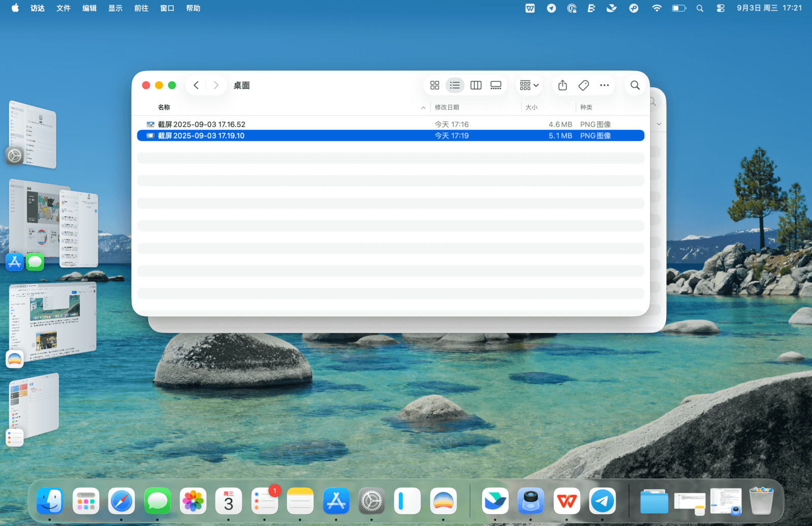Switch Finder to gallery view
Screen dimensions: 812x526
(x=496, y=85)
